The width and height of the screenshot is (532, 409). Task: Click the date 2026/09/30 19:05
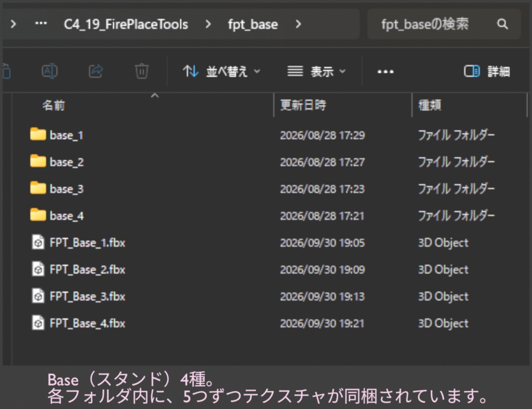click(x=322, y=243)
